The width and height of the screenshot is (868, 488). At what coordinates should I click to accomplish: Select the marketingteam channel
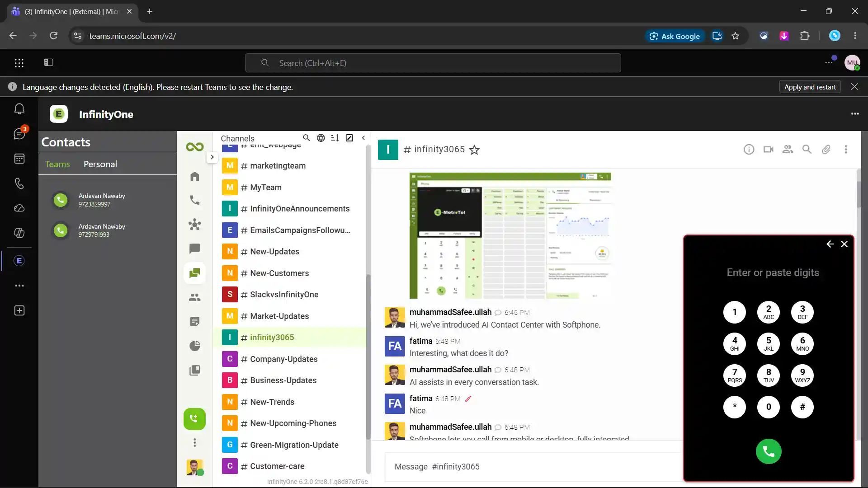[x=289, y=166]
